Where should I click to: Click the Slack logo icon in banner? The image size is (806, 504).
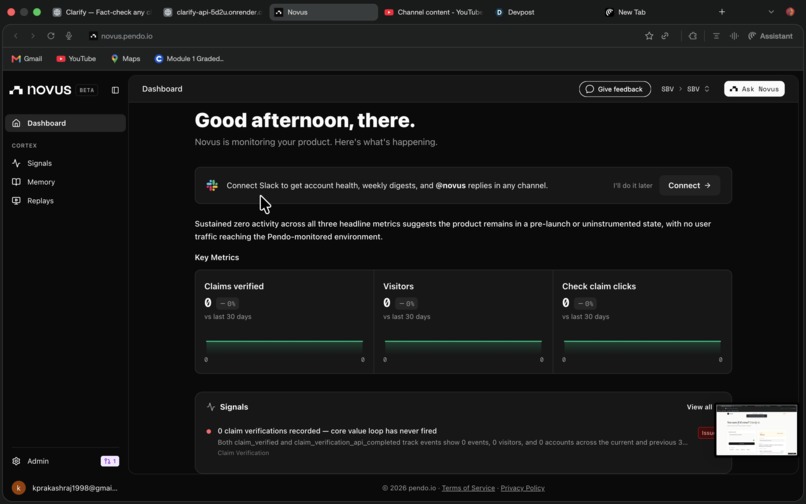[212, 185]
